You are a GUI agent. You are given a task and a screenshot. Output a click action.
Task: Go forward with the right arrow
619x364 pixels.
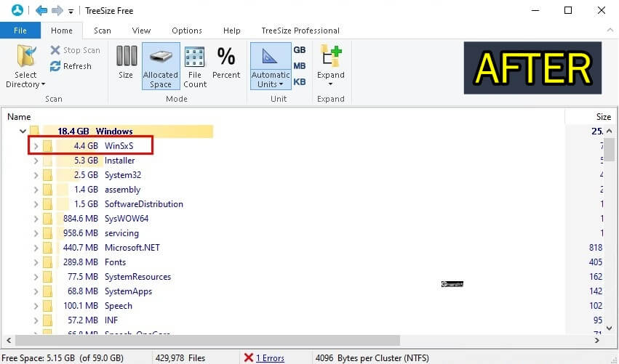pos(57,11)
